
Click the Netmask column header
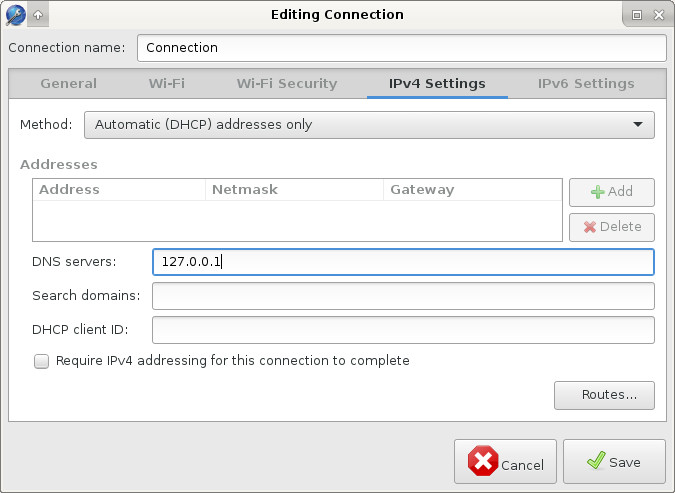(x=294, y=190)
